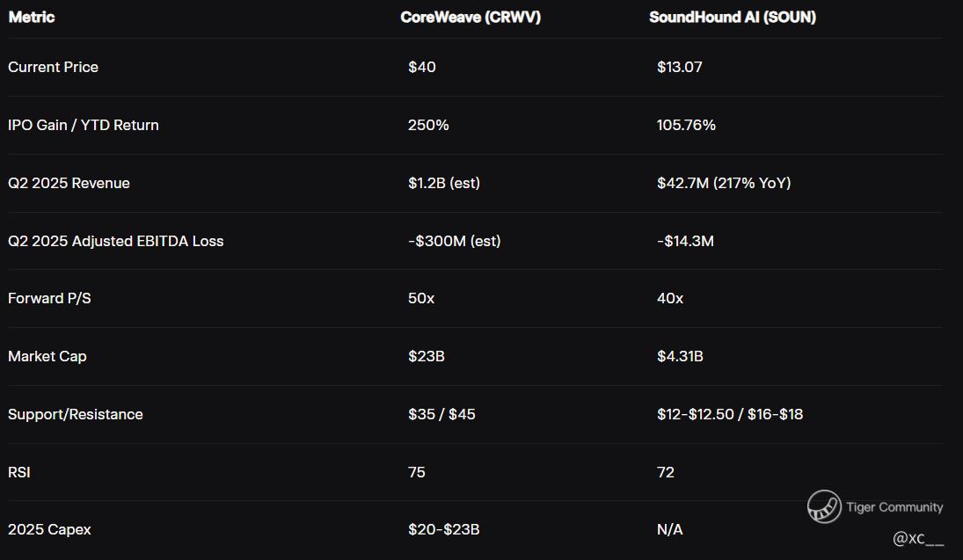The height and width of the screenshot is (560, 963).
Task: Click CoreWeave's $40 current price cell
Action: (x=422, y=68)
